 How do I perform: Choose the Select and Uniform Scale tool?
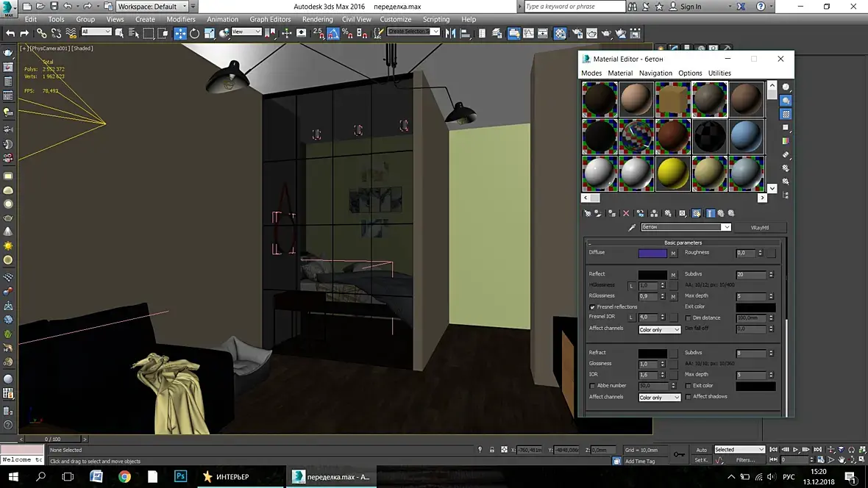coord(209,33)
